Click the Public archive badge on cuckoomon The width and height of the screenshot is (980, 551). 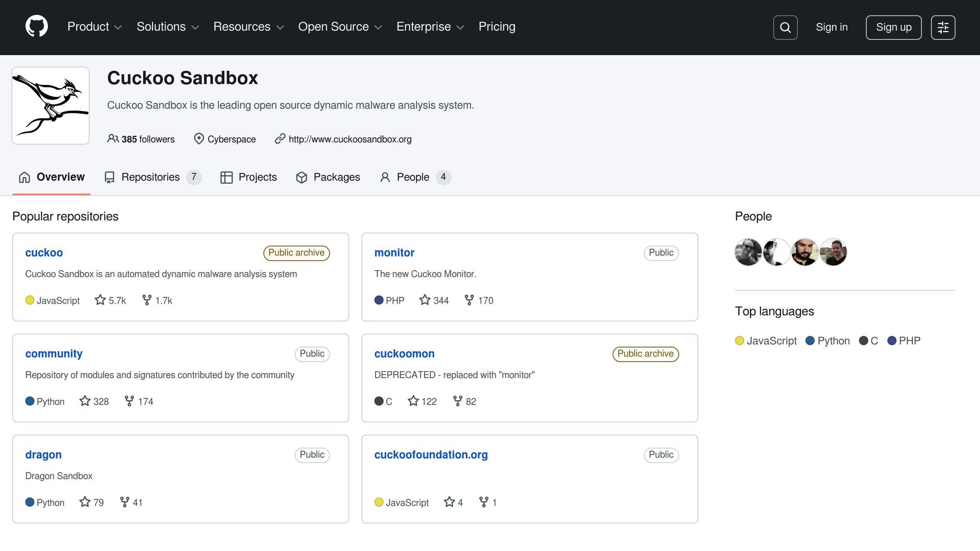[646, 353]
